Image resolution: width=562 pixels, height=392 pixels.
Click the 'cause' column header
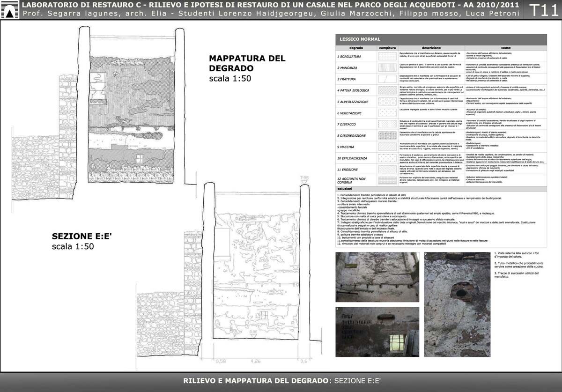click(x=506, y=48)
